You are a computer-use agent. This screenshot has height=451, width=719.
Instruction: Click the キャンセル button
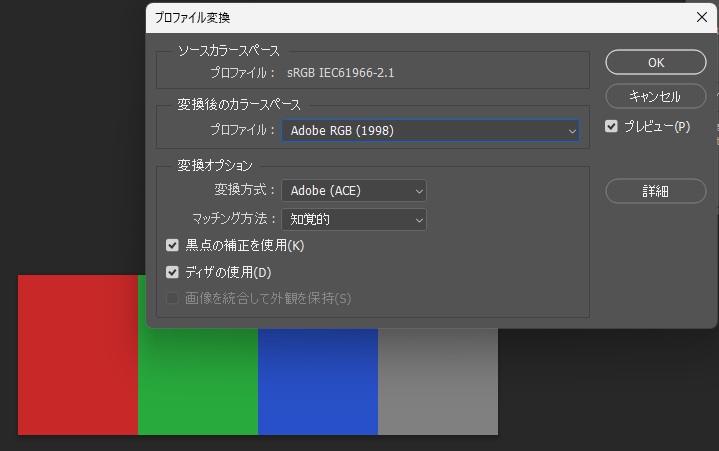pyautogui.click(x=656, y=96)
